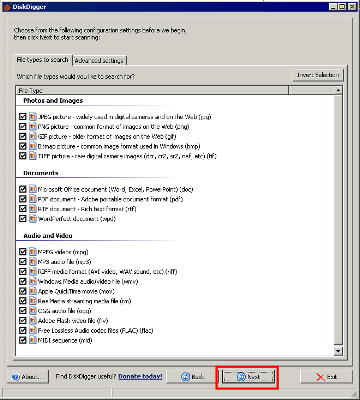This screenshot has width=360, height=400.
Task: Click the RTF document file icon
Action: [32, 208]
